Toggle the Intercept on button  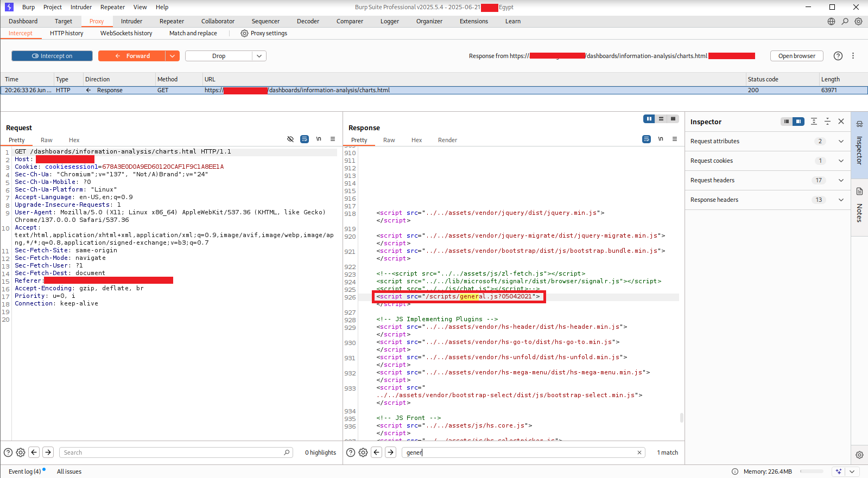pos(52,56)
